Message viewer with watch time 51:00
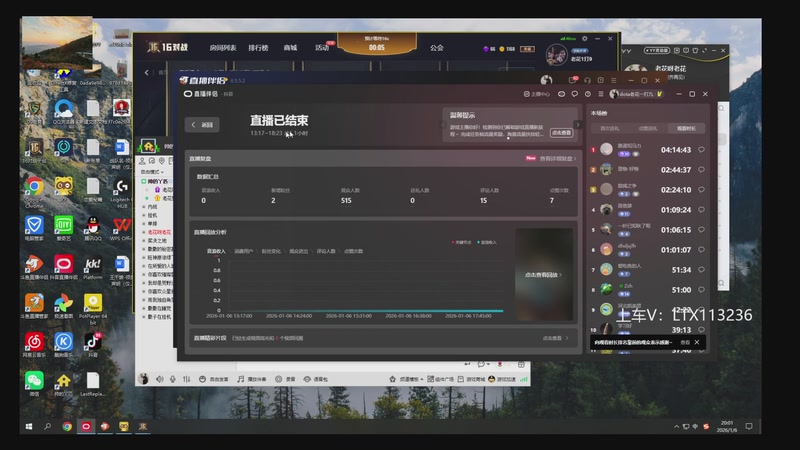 coord(702,289)
